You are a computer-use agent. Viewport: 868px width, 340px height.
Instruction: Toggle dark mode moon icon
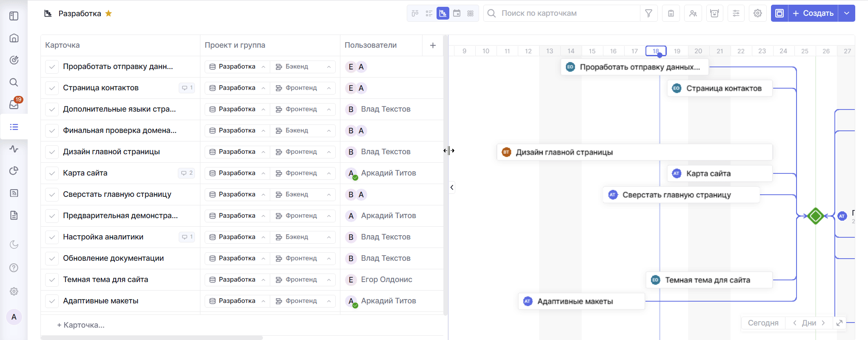(x=14, y=245)
